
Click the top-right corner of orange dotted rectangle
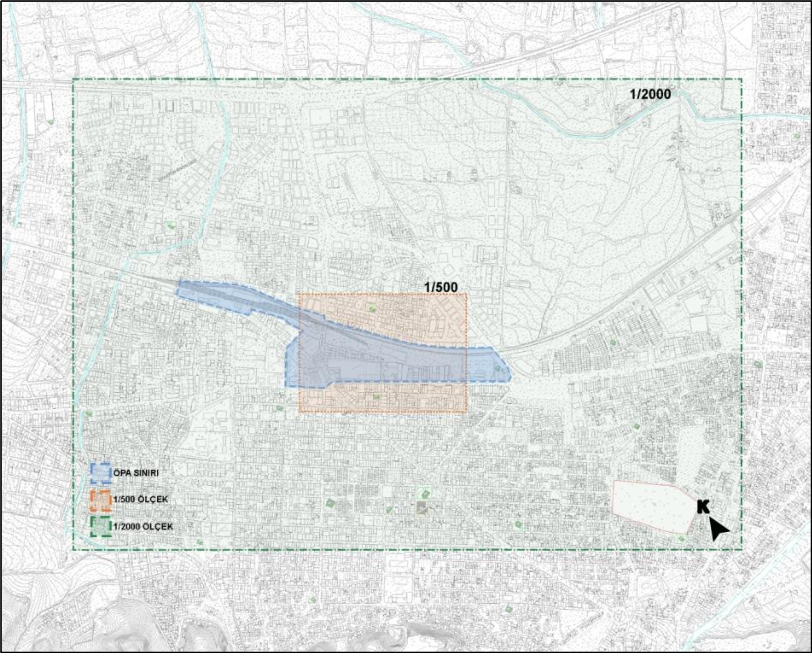pos(467,294)
